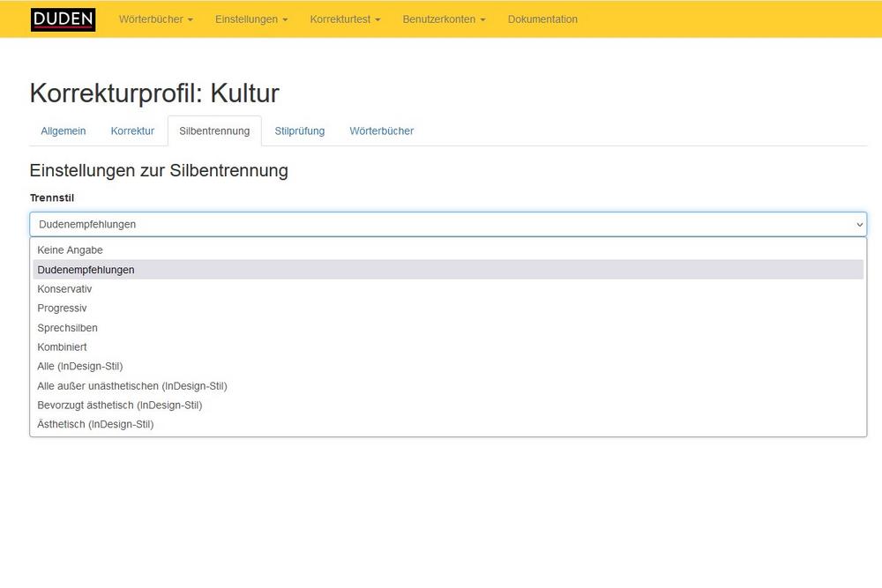Pick the Konservativ hyphenation style

[x=448, y=289]
